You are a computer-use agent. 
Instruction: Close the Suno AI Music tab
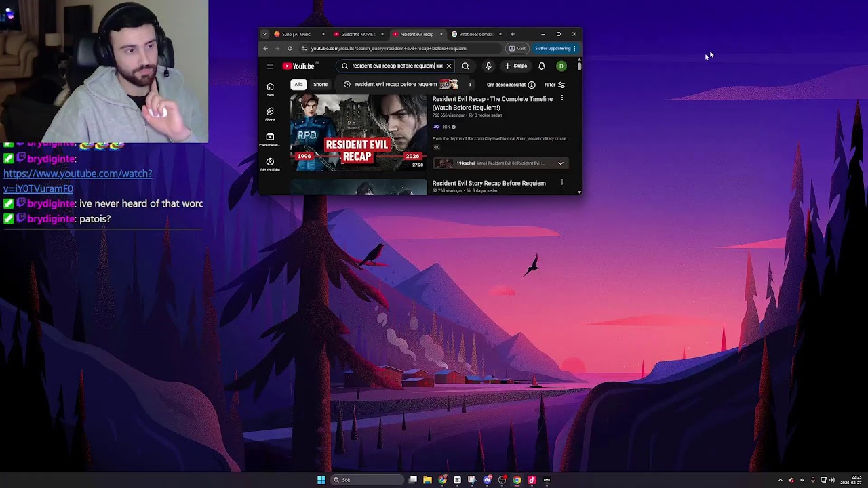pyautogui.click(x=323, y=34)
